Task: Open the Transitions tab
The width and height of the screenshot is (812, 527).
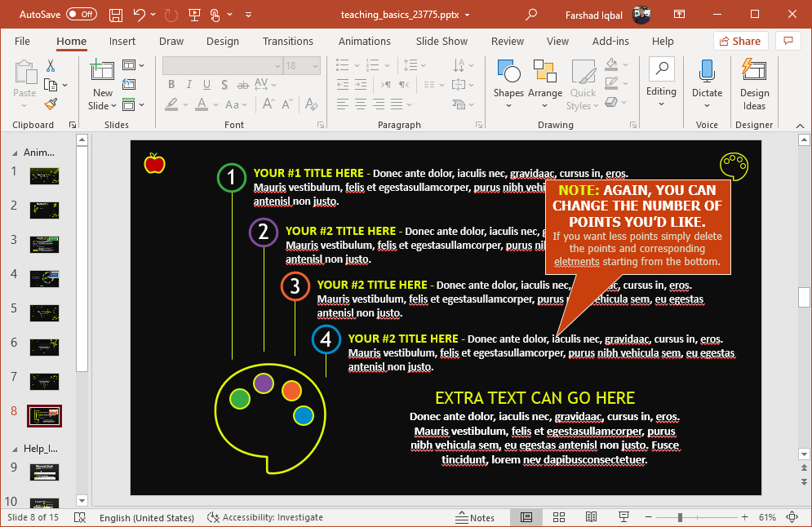Action: click(x=287, y=41)
